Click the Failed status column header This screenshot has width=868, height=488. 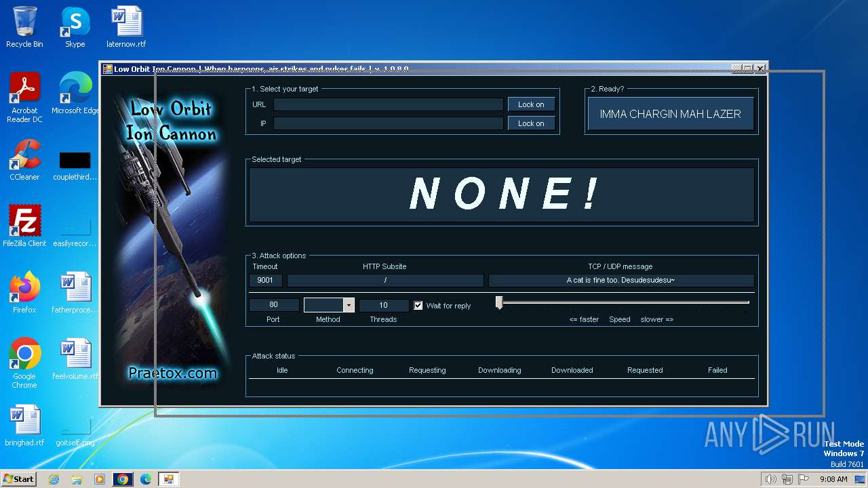coord(717,370)
